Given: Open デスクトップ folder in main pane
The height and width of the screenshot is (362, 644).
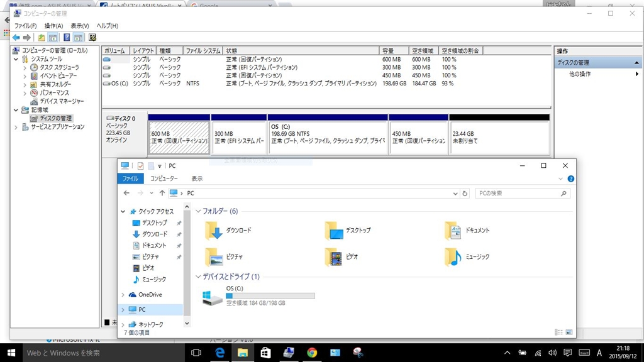Looking at the screenshot, I should 348,231.
